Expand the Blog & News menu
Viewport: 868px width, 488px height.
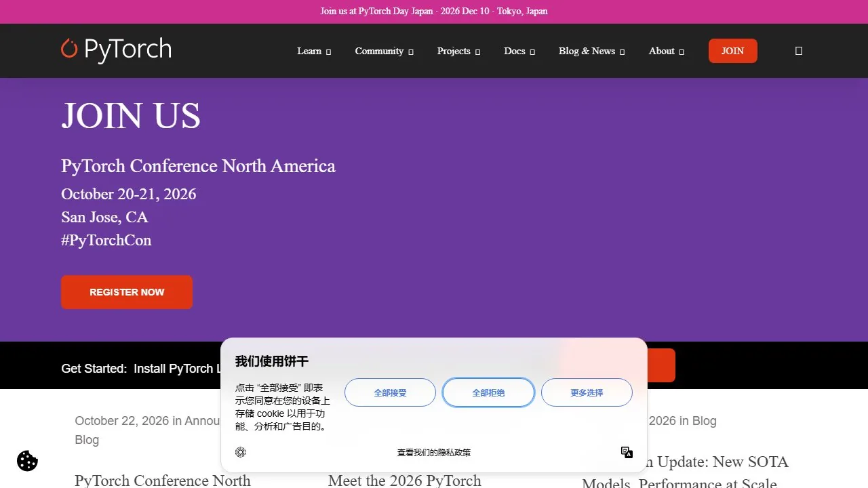591,51
